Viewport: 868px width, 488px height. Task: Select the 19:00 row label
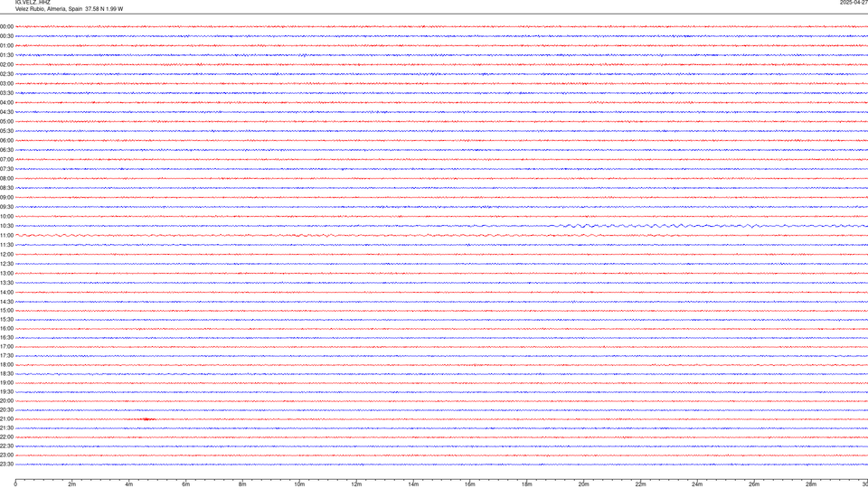(x=6, y=383)
